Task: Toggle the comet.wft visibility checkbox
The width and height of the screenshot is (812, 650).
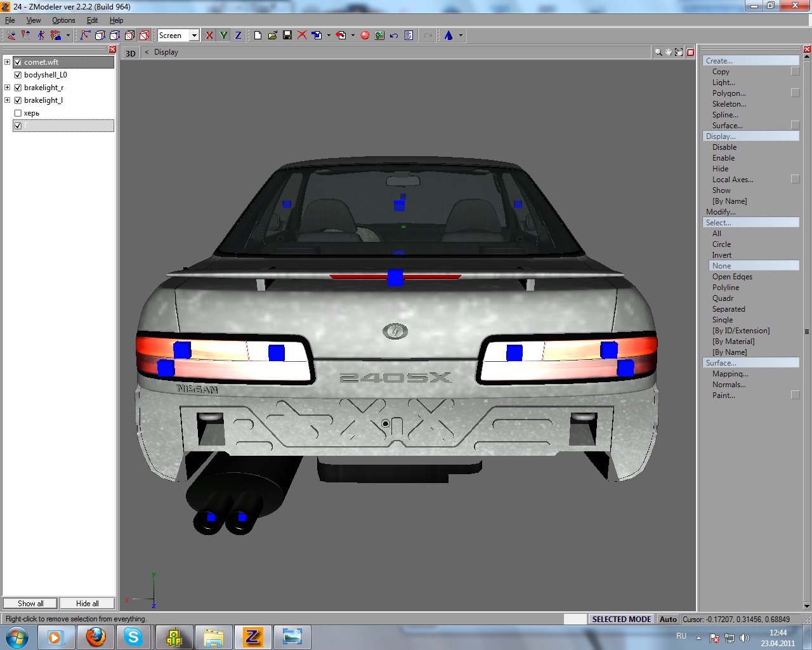Action: click(18, 62)
